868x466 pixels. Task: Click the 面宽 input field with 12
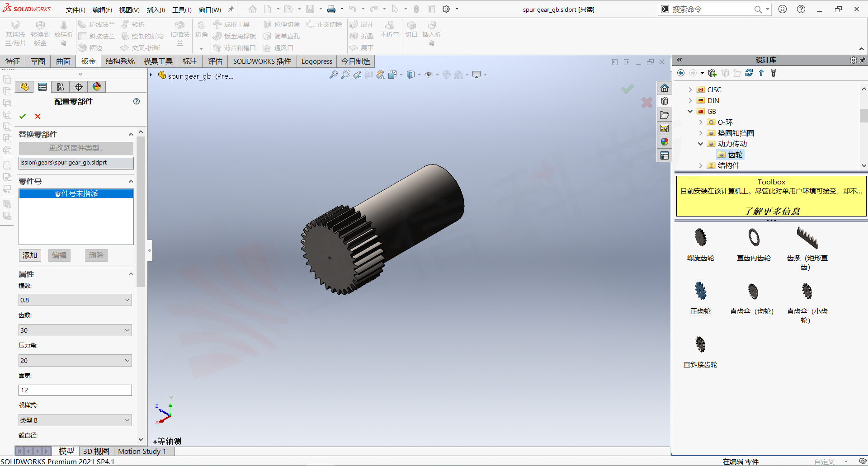coord(75,390)
